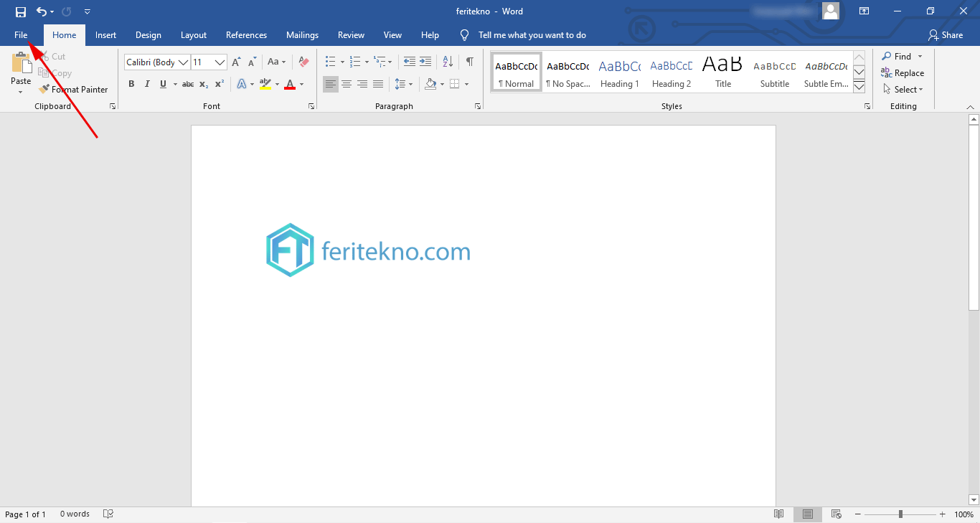Apply the Title style
This screenshot has width=980, height=523.
coord(723,72)
